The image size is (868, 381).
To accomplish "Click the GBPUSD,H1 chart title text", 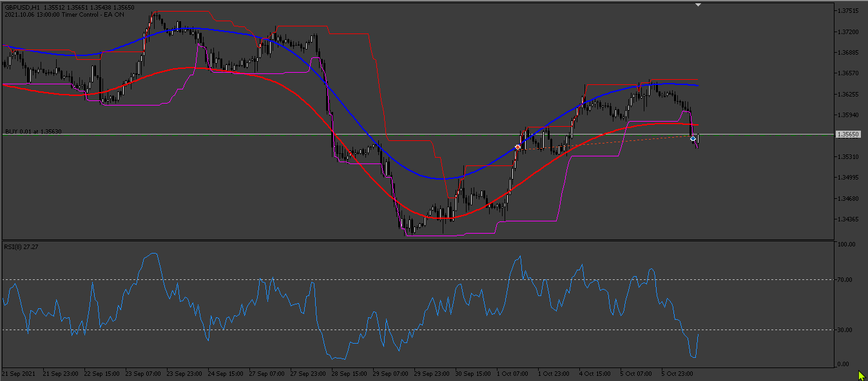I will coord(23,8).
